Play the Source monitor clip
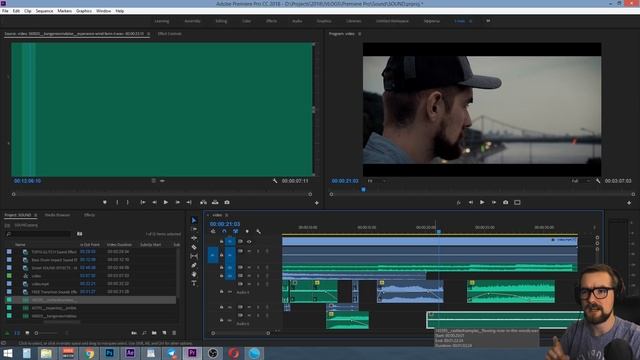This screenshot has width=640, height=360. (166, 202)
